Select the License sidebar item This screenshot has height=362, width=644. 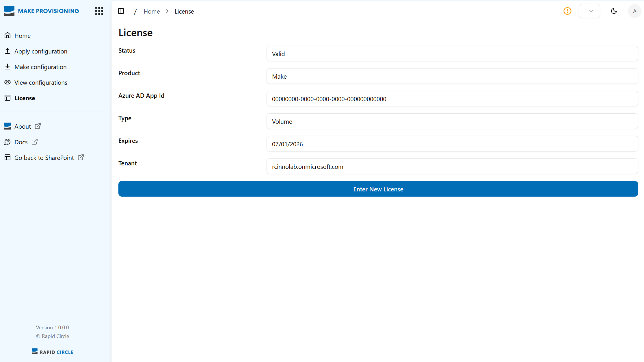click(25, 98)
